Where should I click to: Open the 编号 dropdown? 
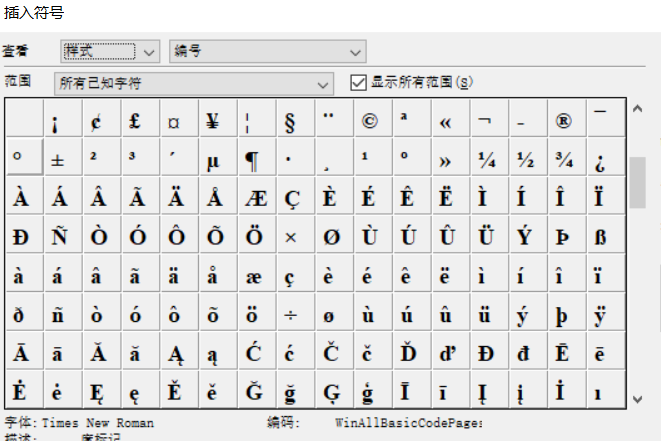point(268,51)
